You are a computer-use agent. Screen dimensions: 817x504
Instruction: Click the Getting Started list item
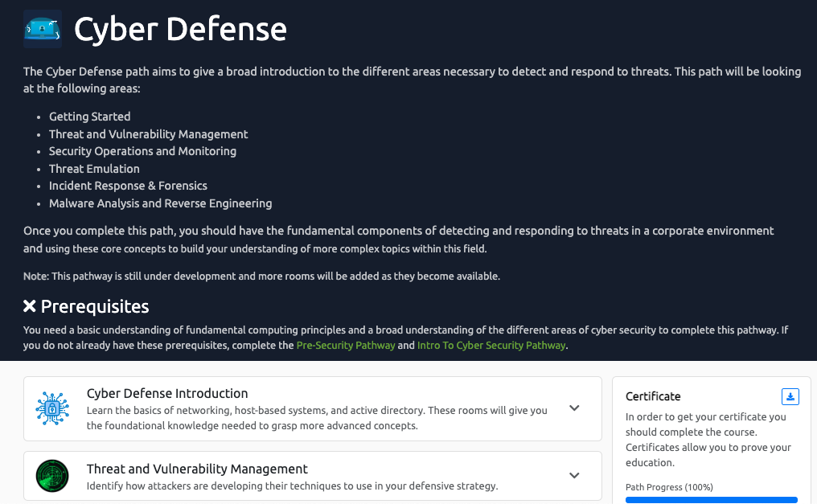click(89, 117)
